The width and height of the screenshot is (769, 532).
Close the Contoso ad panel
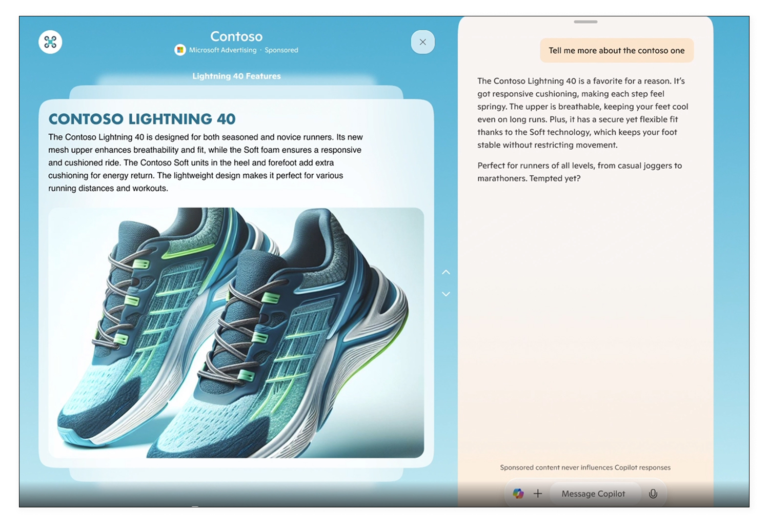[422, 42]
